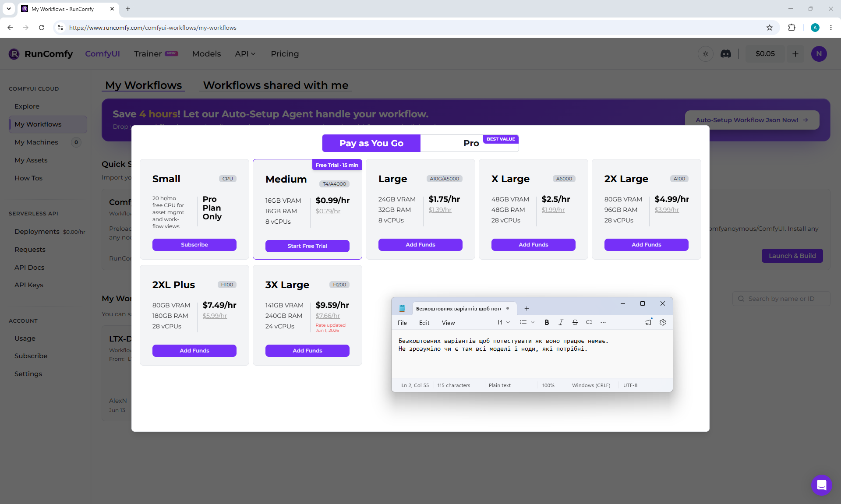Click the RunComfy logo icon
The height and width of the screenshot is (504, 841).
pos(14,54)
